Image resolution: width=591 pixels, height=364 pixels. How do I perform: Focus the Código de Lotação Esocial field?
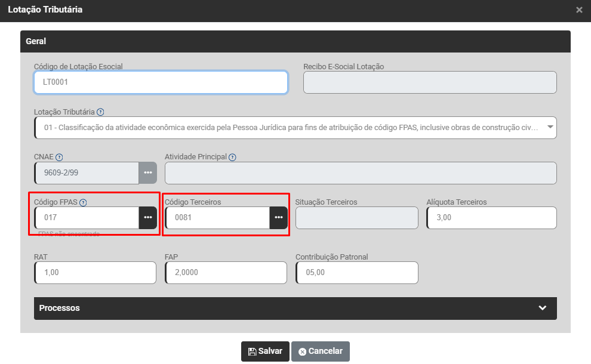tap(161, 82)
